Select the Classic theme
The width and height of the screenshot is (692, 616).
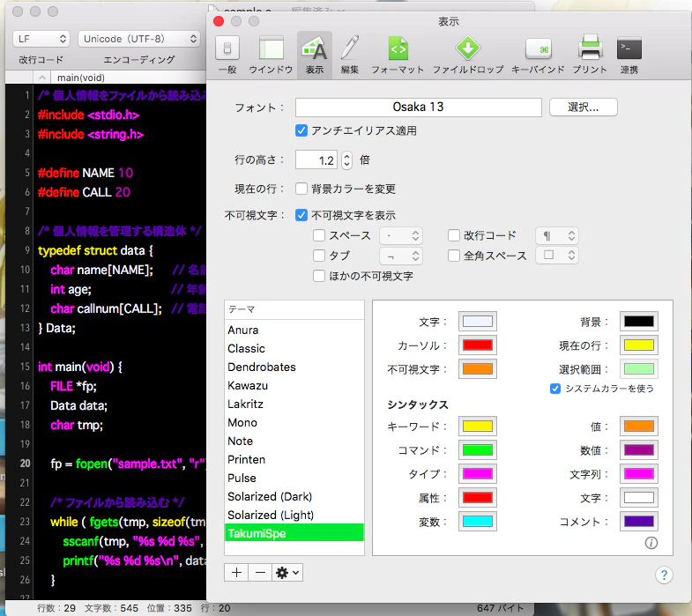294,349
